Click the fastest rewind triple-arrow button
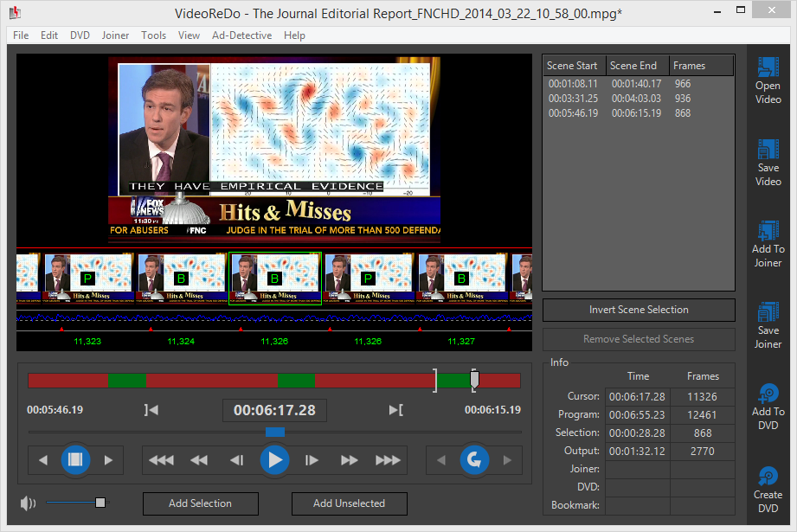The height and width of the screenshot is (532, 797). (161, 460)
